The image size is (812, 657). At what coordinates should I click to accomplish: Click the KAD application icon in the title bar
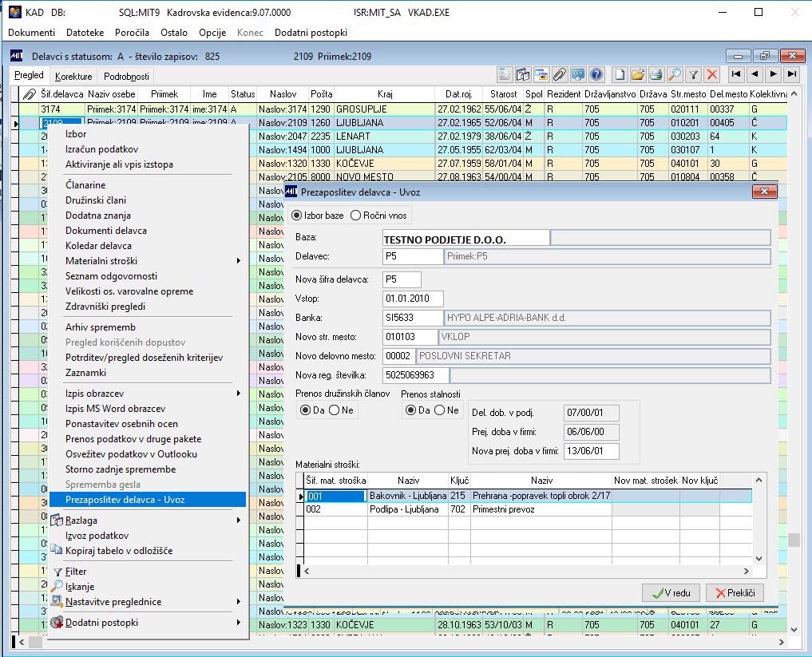tap(15, 12)
